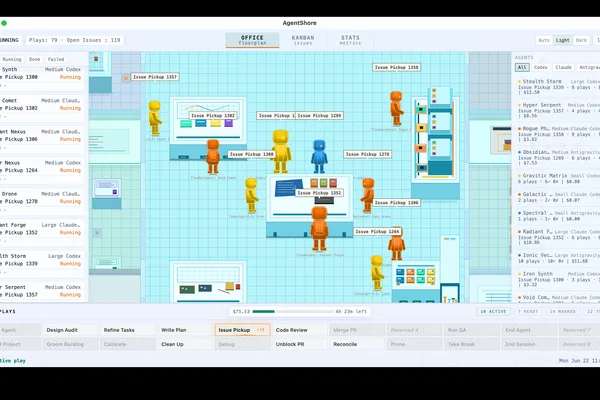600x400 pixels.
Task: Run the Write Plan play
Action: pyautogui.click(x=185, y=330)
